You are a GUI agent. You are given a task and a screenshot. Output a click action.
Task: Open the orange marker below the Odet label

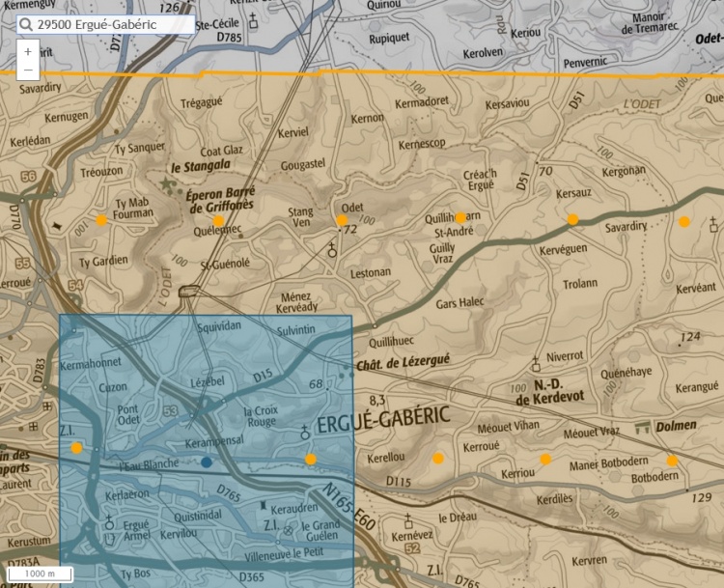342,220
